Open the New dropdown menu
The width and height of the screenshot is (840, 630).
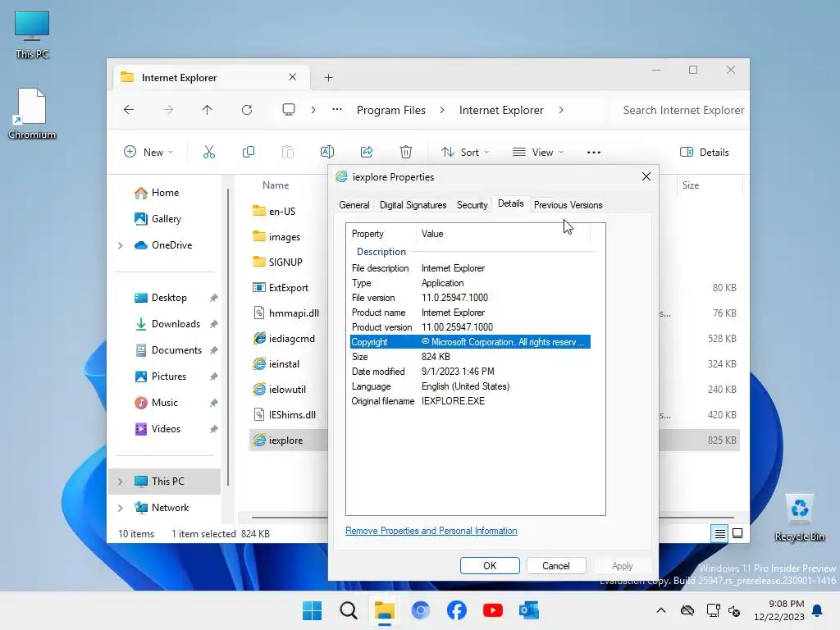click(149, 152)
